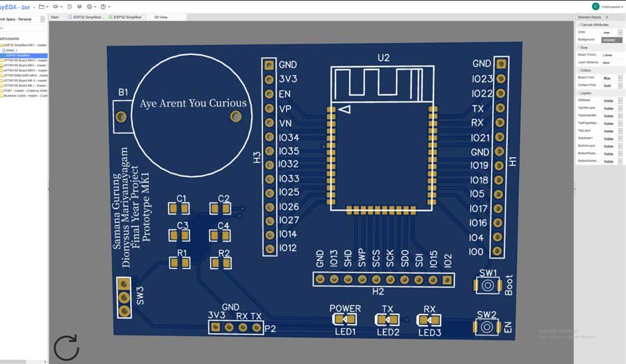Screen dimensions: 626x364
Task: Change TopSilkLayer visibility dropdown
Action: click(x=611, y=108)
